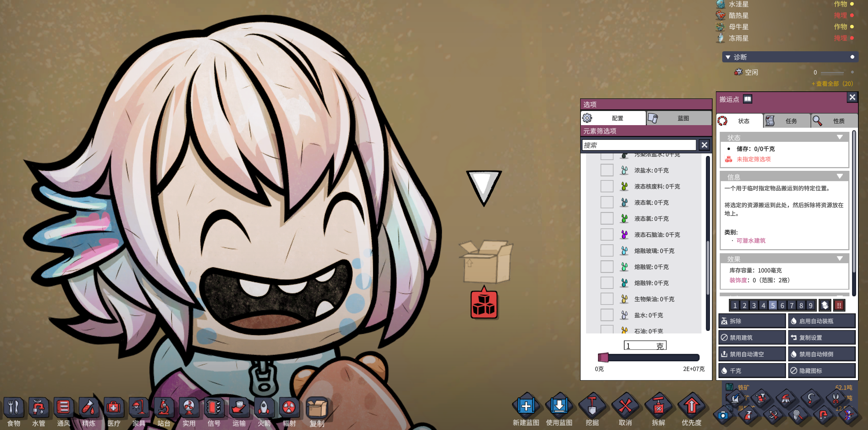Click the 拆除 demolish button
This screenshot has width=868, height=430.
(x=752, y=321)
